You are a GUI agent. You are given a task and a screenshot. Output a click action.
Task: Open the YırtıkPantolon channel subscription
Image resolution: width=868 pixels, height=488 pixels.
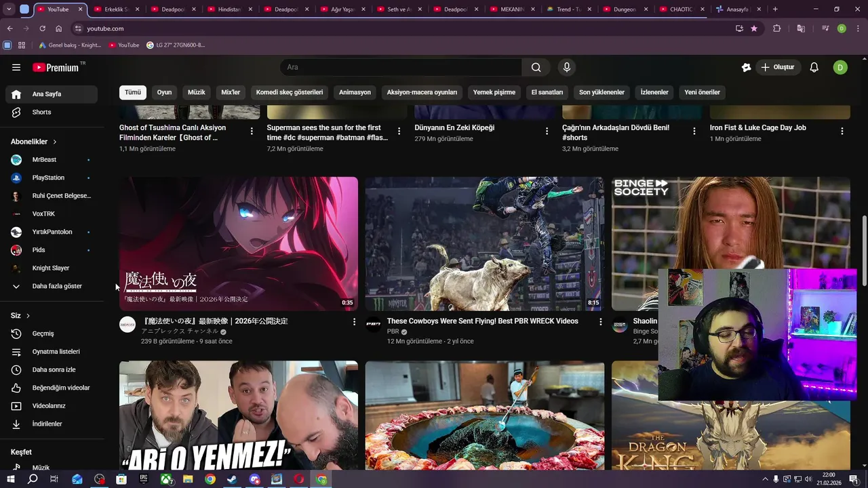pyautogui.click(x=52, y=232)
